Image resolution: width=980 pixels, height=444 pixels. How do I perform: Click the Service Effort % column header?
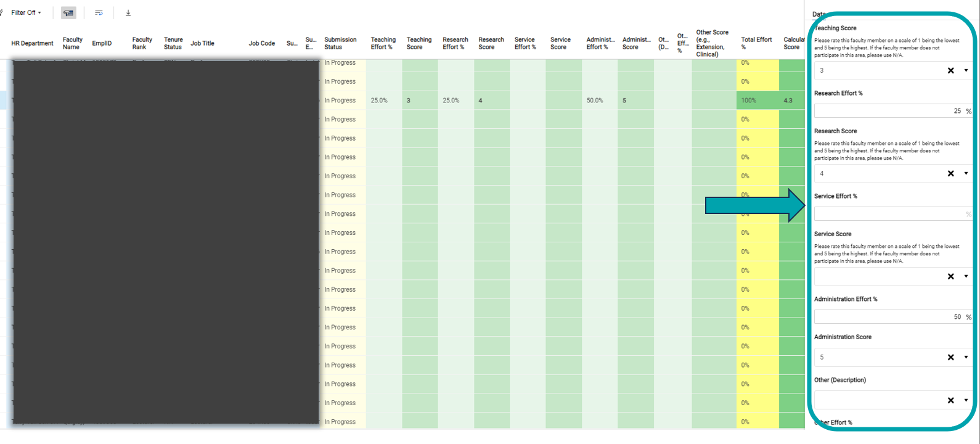(525, 43)
